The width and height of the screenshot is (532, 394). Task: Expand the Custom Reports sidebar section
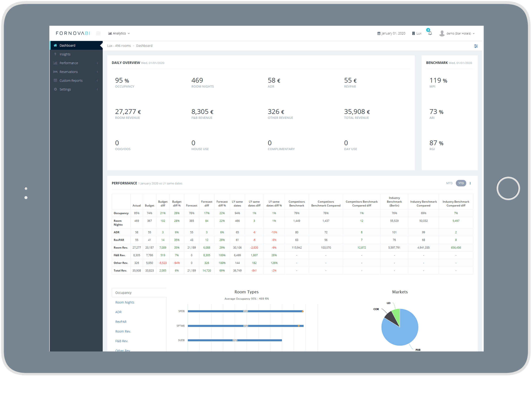[71, 81]
